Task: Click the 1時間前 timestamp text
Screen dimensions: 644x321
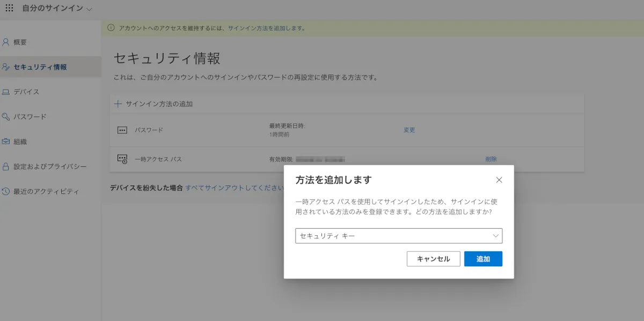Action: pyautogui.click(x=280, y=134)
